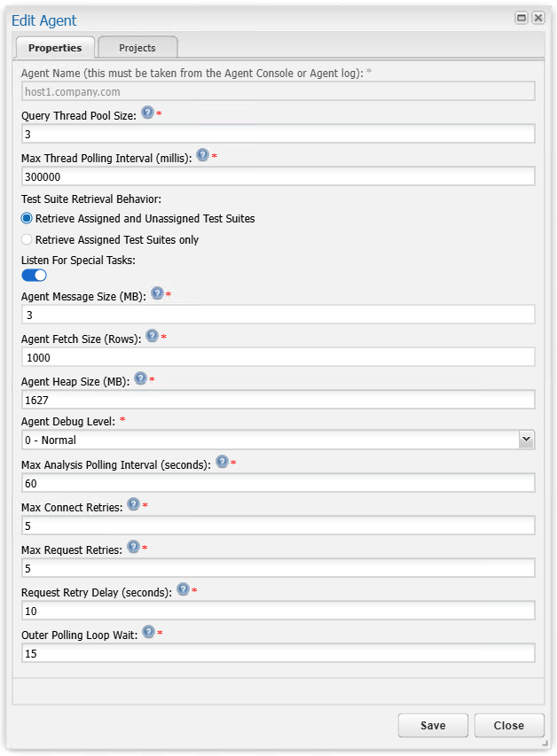This screenshot has width=557, height=756.
Task: Click help icon for Max Analysis Polling Interval
Action: pyautogui.click(x=222, y=462)
